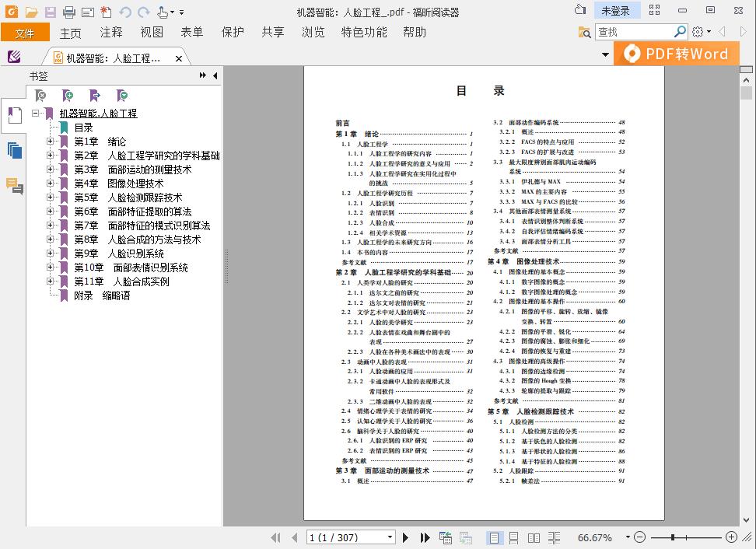Click the next view icon in status bar
Image resolution: width=756 pixels, height=549 pixels.
click(466, 537)
